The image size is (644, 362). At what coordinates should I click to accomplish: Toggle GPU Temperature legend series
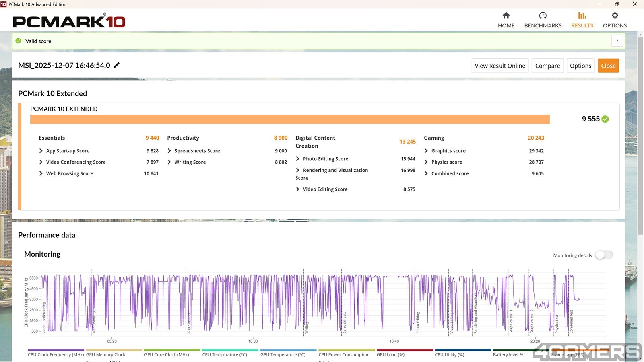(283, 355)
